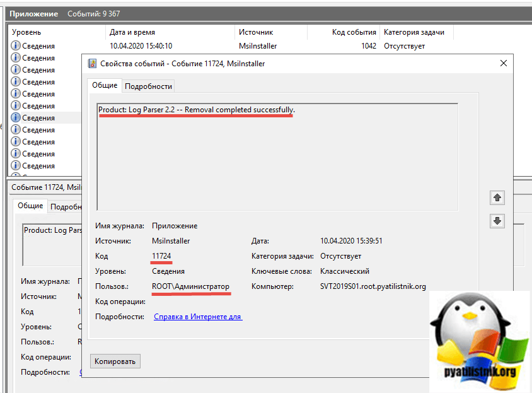532x393 pixels.
Task: Select the Общие tab in preview pane
Action: 30,206
